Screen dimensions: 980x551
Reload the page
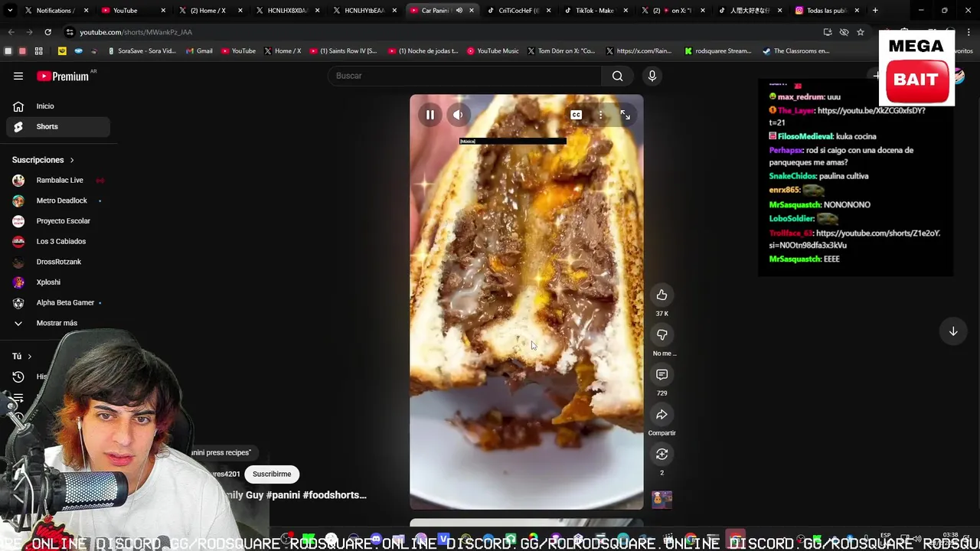[x=47, y=32]
